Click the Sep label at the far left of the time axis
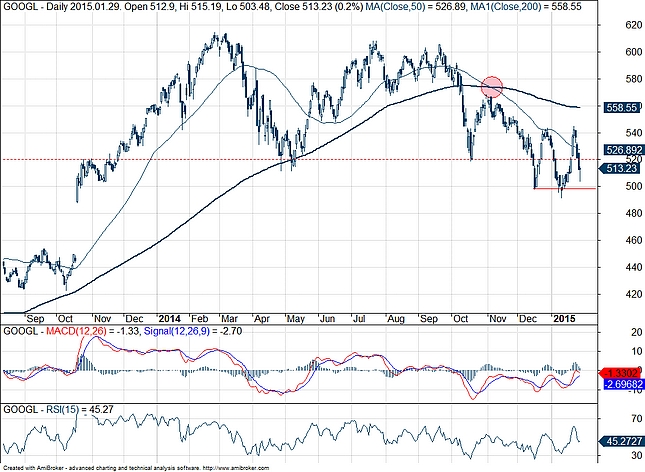 [x=35, y=319]
